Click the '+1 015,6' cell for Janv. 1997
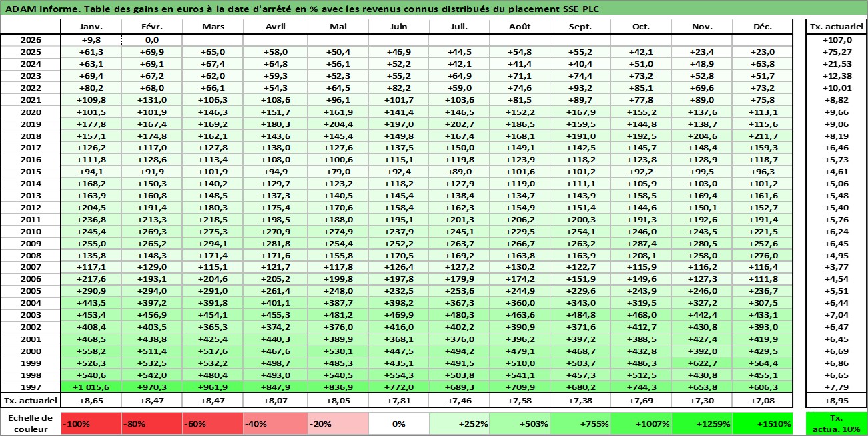Image resolution: width=868 pixels, height=436 pixels. click(91, 387)
